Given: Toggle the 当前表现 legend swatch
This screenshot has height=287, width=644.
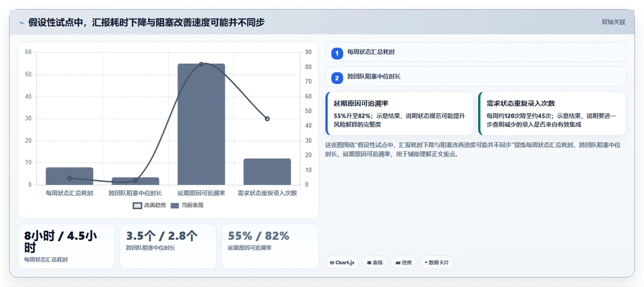Looking at the screenshot, I should coord(175,206).
